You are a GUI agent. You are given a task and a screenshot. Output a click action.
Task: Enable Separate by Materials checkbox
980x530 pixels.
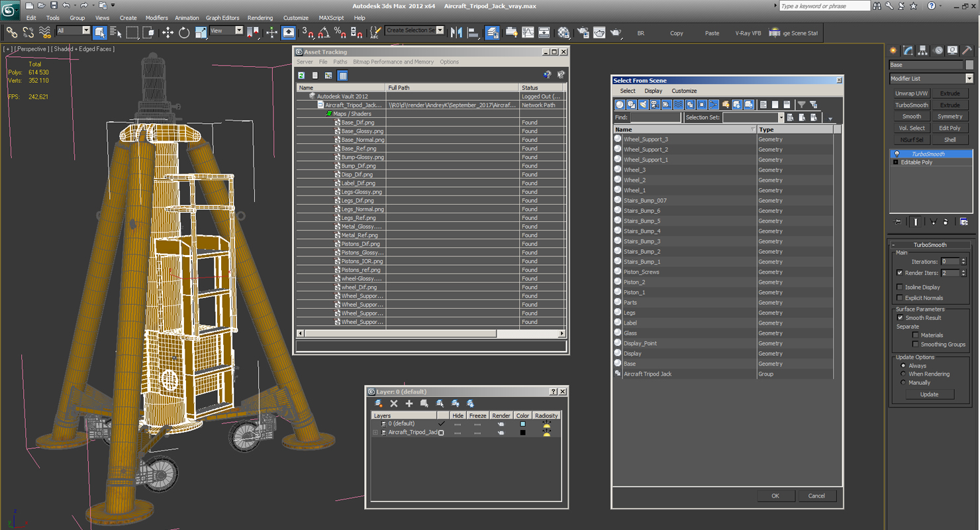coord(916,335)
